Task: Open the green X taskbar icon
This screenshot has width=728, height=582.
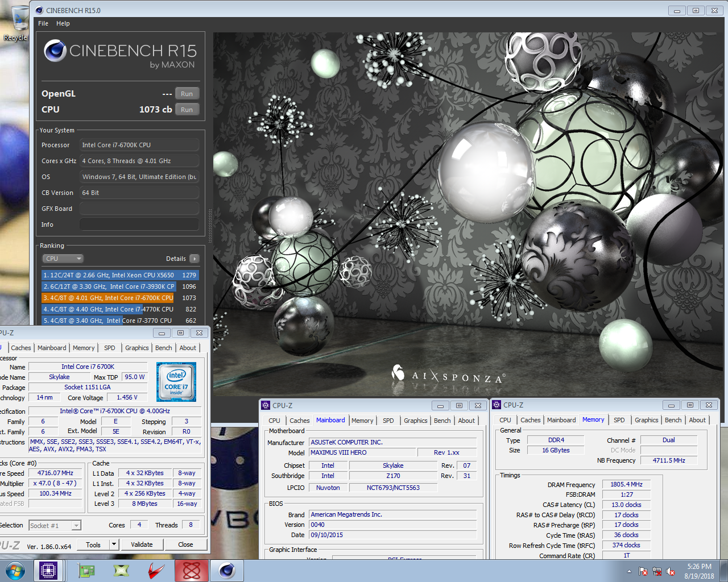Action: tap(121, 571)
